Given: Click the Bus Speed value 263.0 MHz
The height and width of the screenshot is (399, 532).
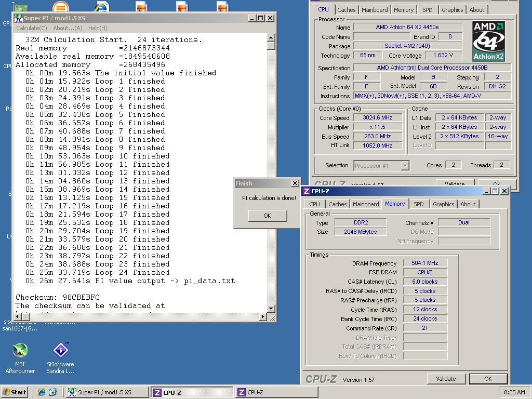Looking at the screenshot, I should [378, 136].
